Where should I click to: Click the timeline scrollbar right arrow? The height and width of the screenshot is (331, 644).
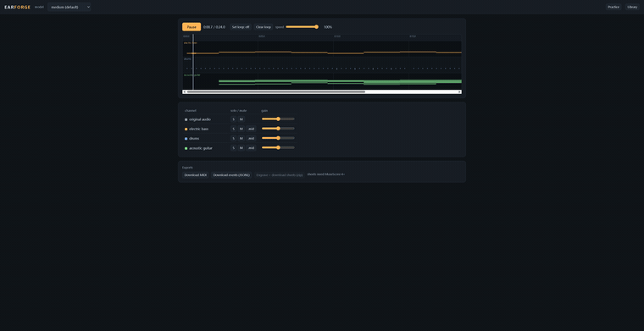coord(459,92)
